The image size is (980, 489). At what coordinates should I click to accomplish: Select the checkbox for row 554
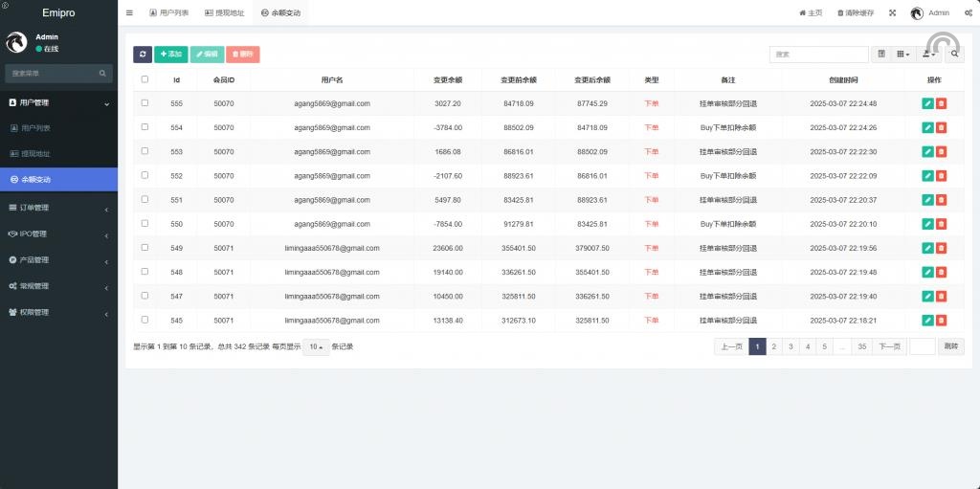tap(145, 127)
